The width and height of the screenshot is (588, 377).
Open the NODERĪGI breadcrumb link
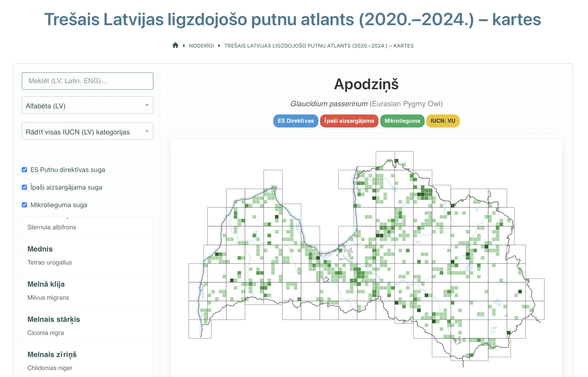201,46
